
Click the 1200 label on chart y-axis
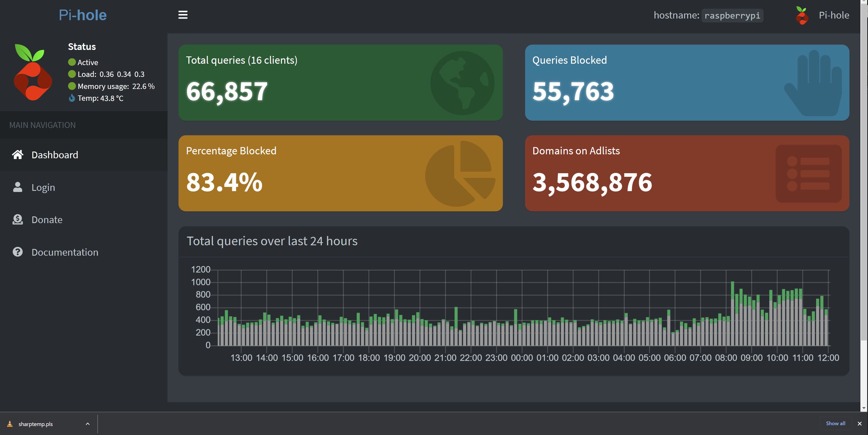click(200, 269)
